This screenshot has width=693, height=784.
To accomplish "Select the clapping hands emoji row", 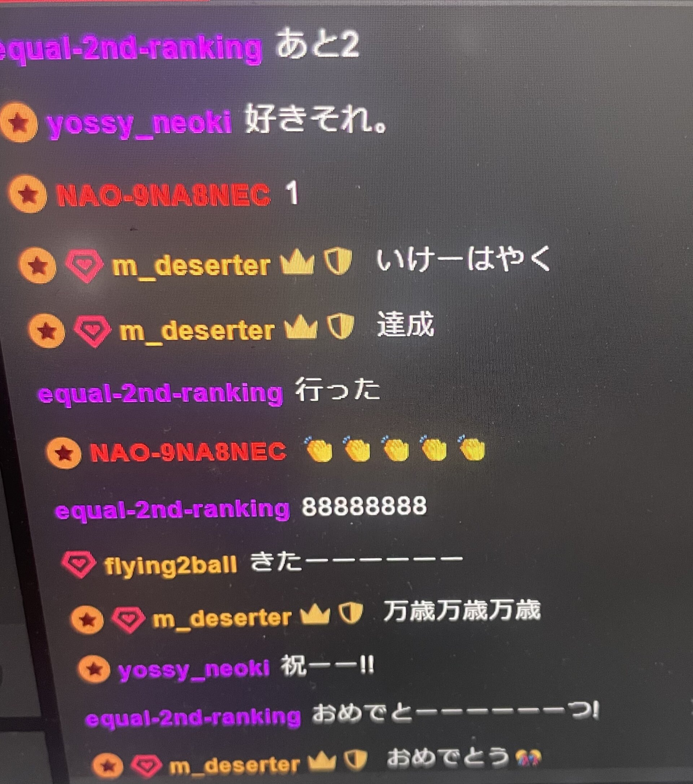I will [x=395, y=448].
